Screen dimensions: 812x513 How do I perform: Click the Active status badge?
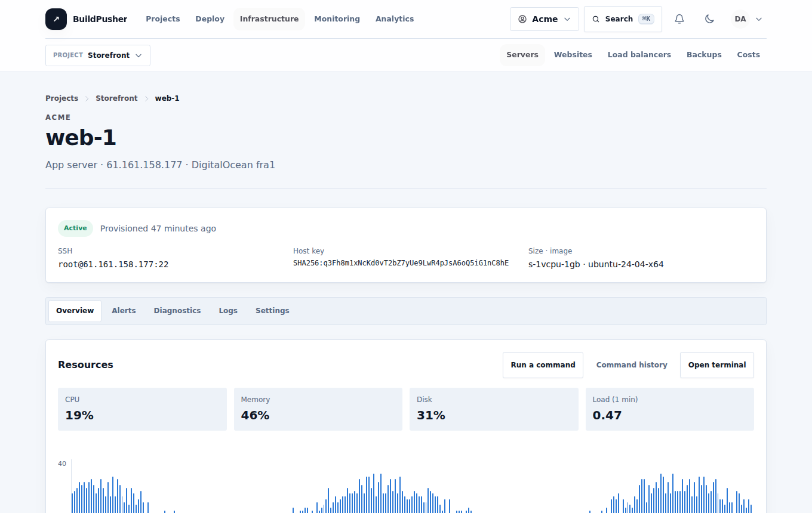coord(75,228)
